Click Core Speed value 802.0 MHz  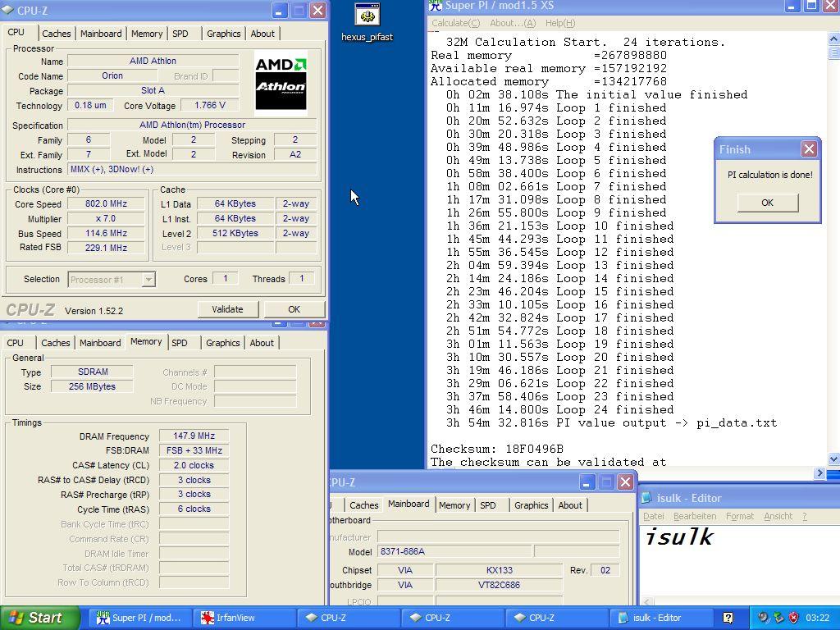(106, 203)
